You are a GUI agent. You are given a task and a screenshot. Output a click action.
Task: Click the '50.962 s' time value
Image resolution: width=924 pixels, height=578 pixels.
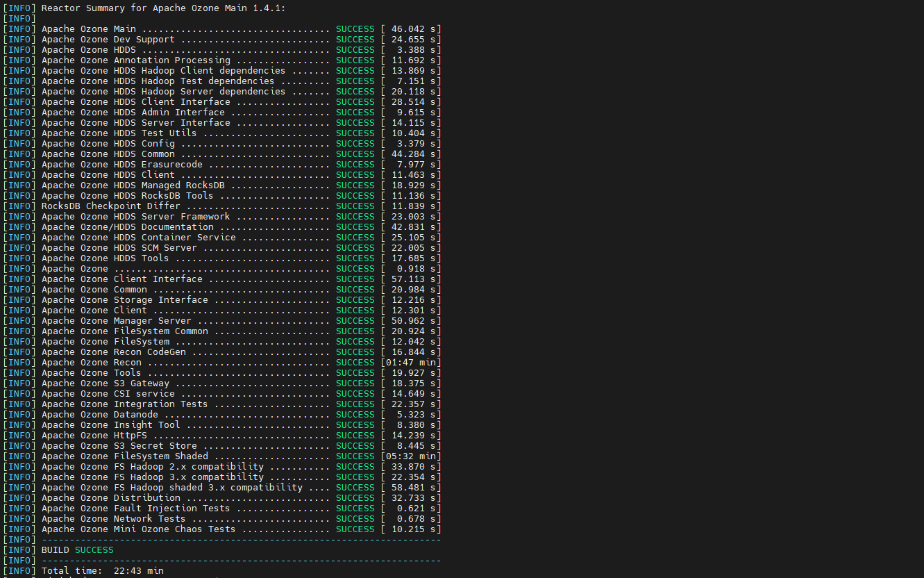(415, 321)
